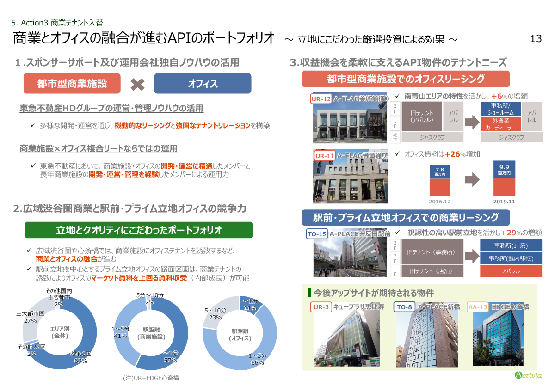Click the 1～5分 41% chart label
Screen dimensions: 555x392
(x=120, y=332)
